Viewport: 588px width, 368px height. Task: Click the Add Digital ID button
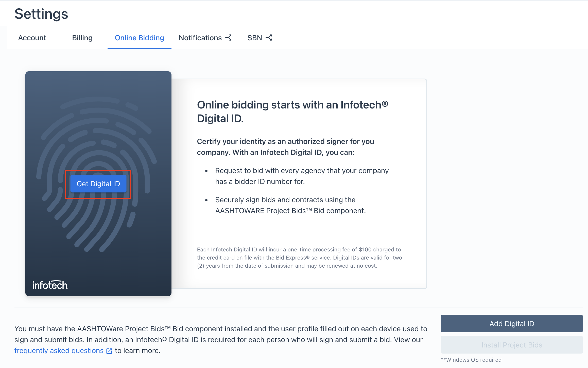(x=512, y=324)
